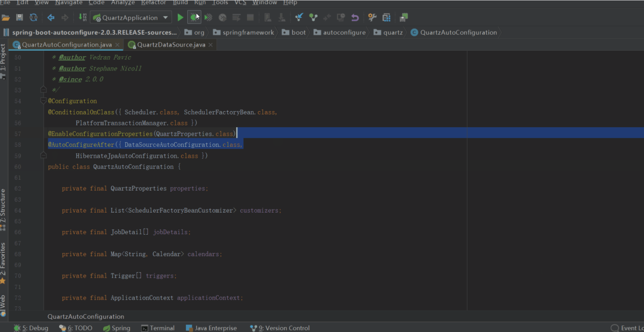Open the Window menu
The image size is (644, 332).
(x=265, y=2)
